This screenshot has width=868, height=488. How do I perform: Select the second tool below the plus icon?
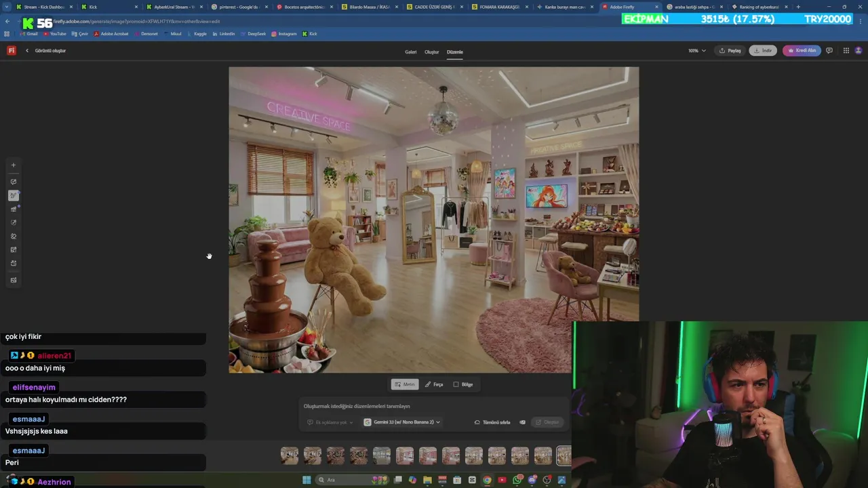pos(13,182)
